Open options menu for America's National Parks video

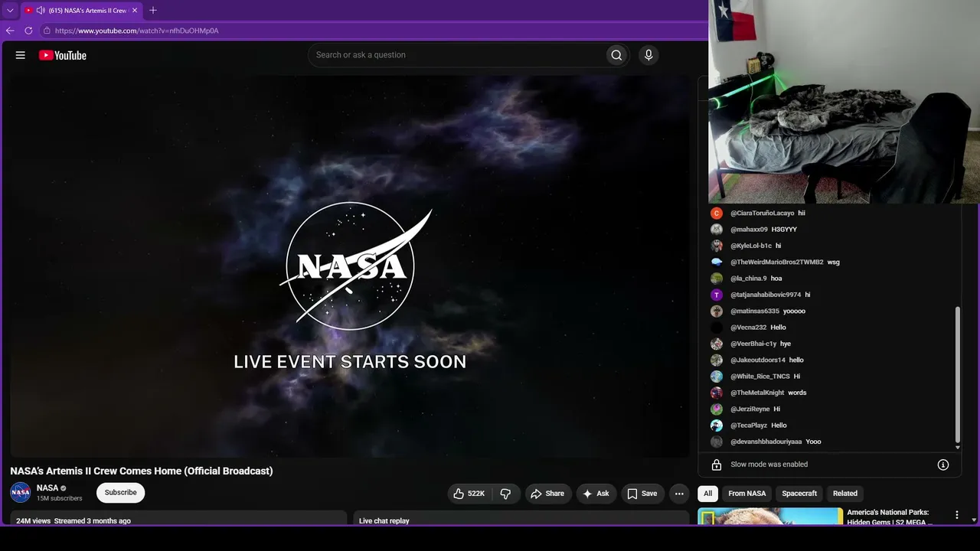coord(956,516)
